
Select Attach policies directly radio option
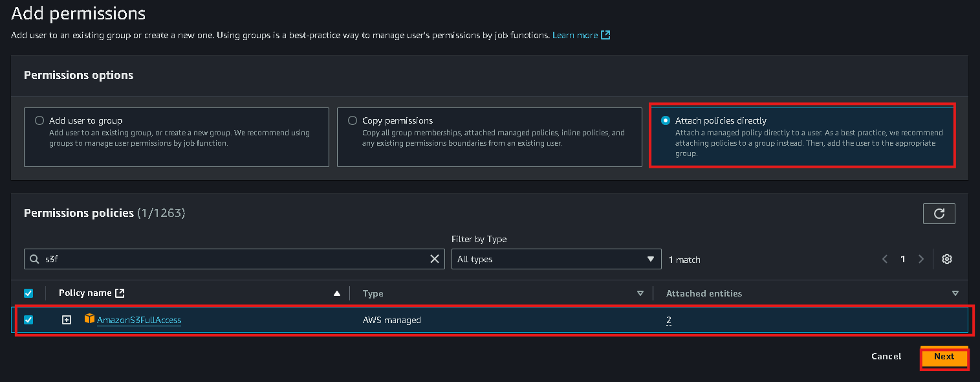[x=666, y=120]
